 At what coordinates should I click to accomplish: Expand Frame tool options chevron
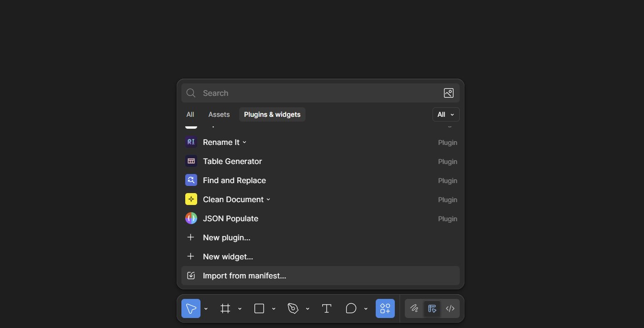[x=240, y=309]
